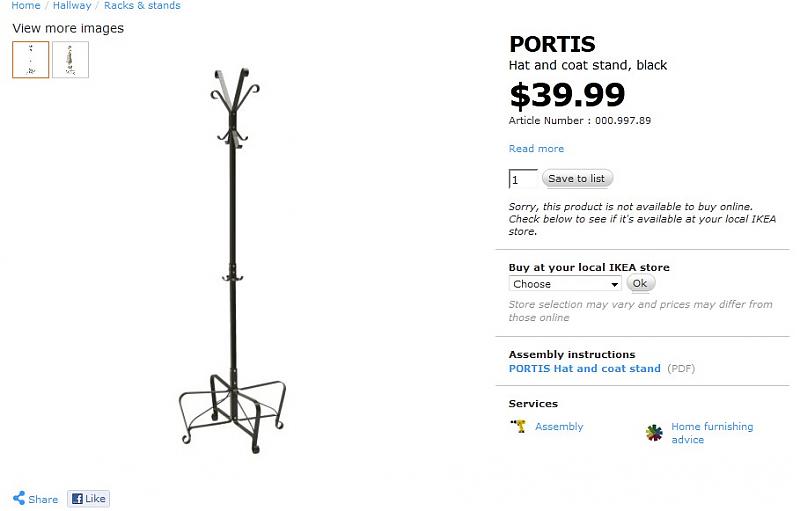
Task: Click the Share icon below the product
Action: click(19, 498)
